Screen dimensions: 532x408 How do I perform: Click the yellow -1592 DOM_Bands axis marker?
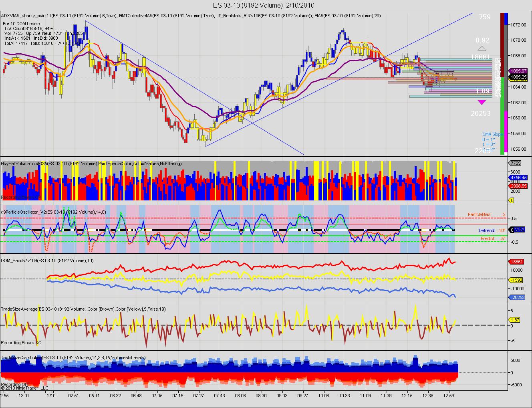(x=516, y=280)
